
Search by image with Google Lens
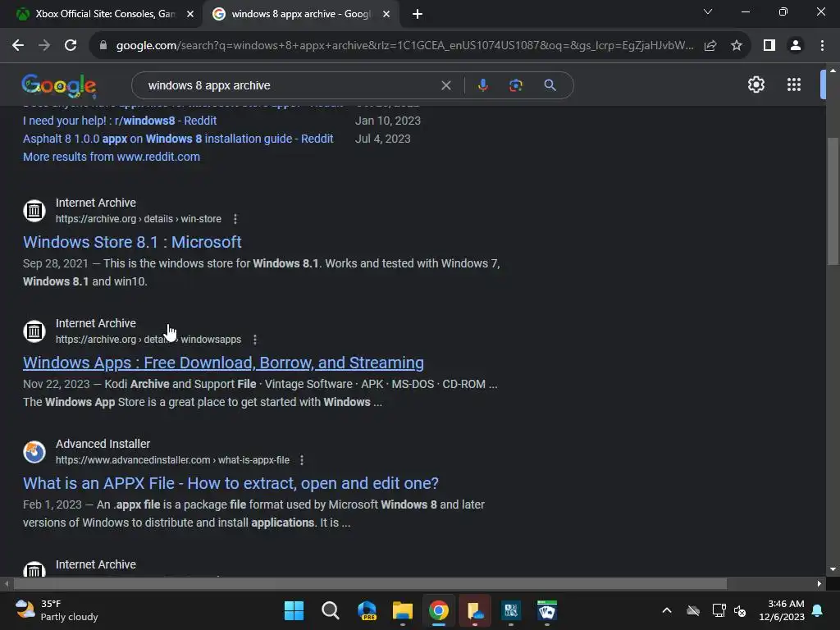pyautogui.click(x=516, y=85)
